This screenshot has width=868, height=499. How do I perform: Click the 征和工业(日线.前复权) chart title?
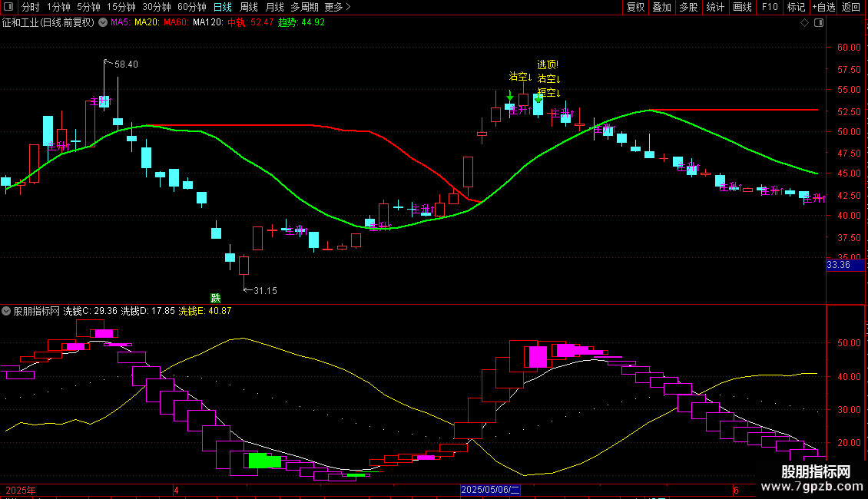coord(48,23)
